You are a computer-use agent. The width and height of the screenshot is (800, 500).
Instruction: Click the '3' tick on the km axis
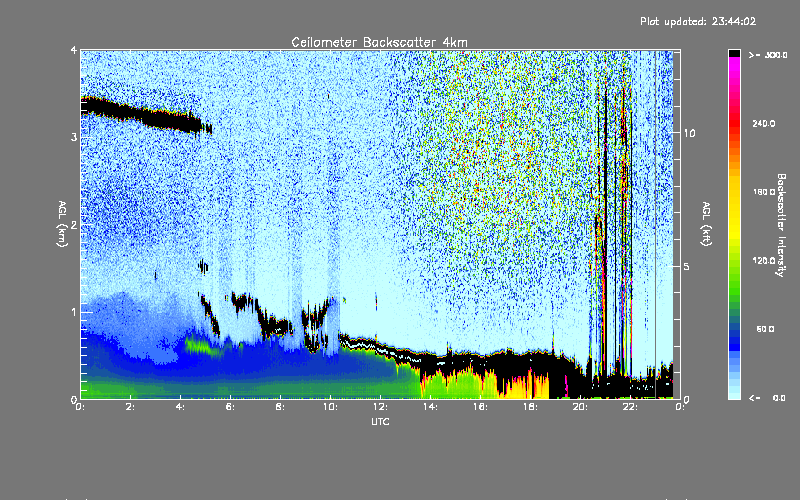74,137
